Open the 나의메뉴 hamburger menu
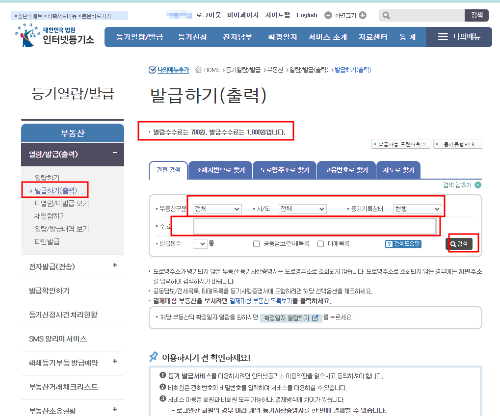Image resolution: width=500 pixels, height=416 pixels. [459, 37]
